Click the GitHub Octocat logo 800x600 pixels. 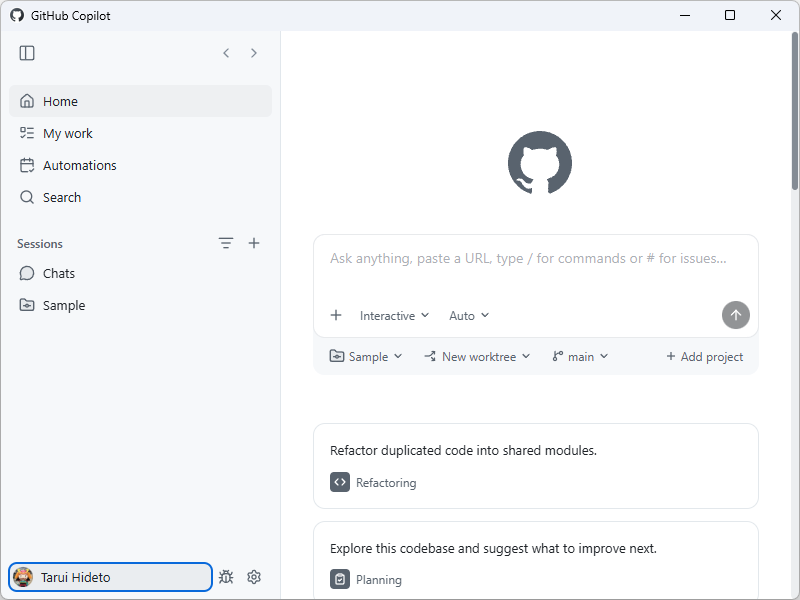tap(540, 163)
